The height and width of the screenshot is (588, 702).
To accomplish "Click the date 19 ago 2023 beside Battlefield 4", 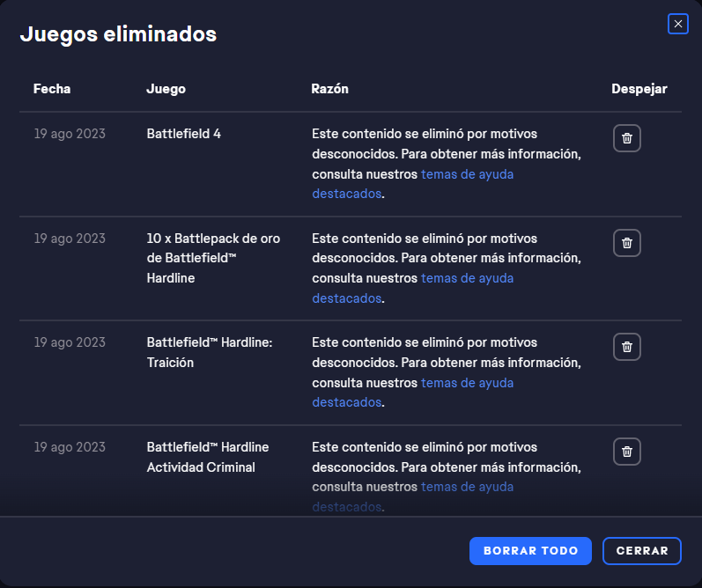I will [x=70, y=134].
